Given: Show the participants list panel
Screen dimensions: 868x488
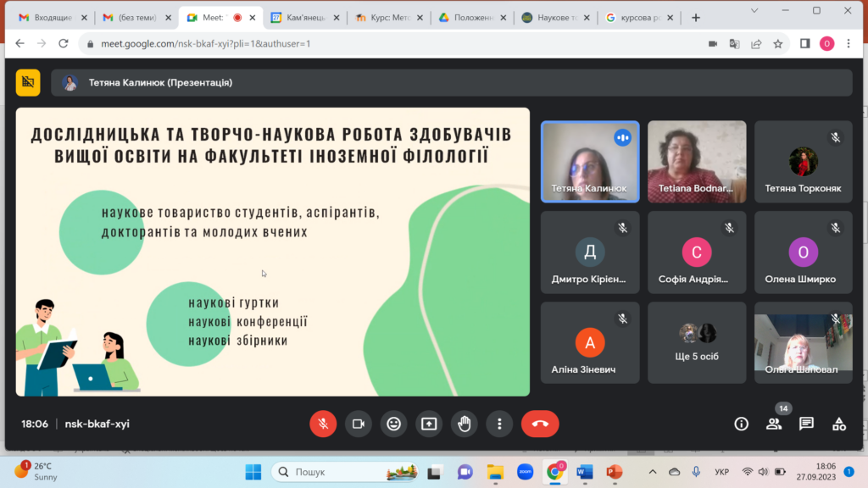Looking at the screenshot, I should click(x=774, y=424).
